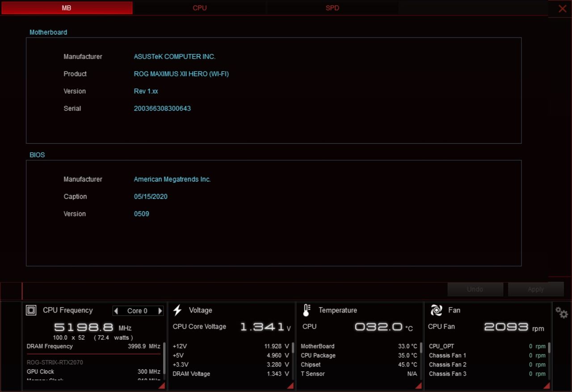This screenshot has height=392, width=572.
Task: Click the Chassis Fan 1 row
Action: [487, 355]
